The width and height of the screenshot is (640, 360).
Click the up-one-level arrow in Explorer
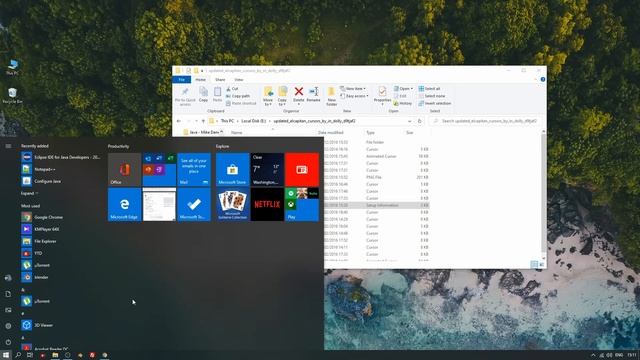click(x=203, y=121)
